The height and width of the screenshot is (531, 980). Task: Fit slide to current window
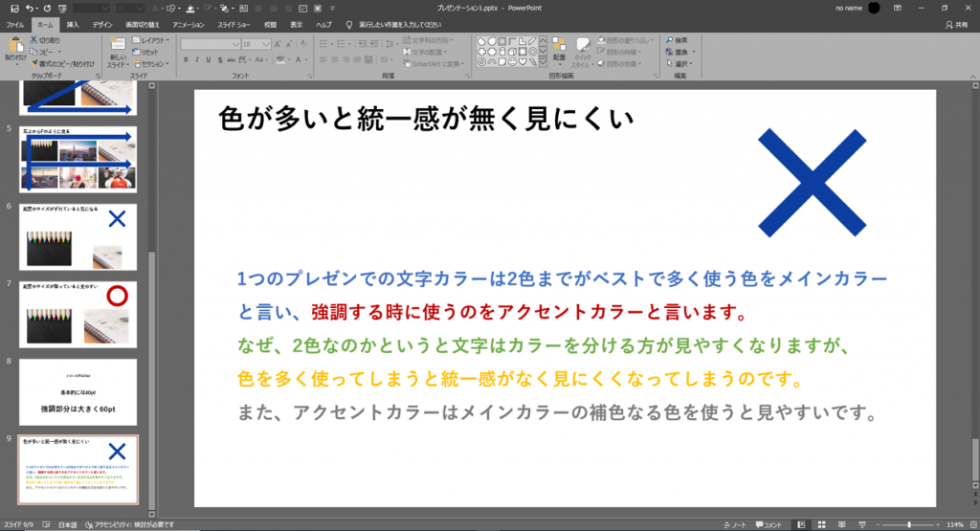click(973, 524)
